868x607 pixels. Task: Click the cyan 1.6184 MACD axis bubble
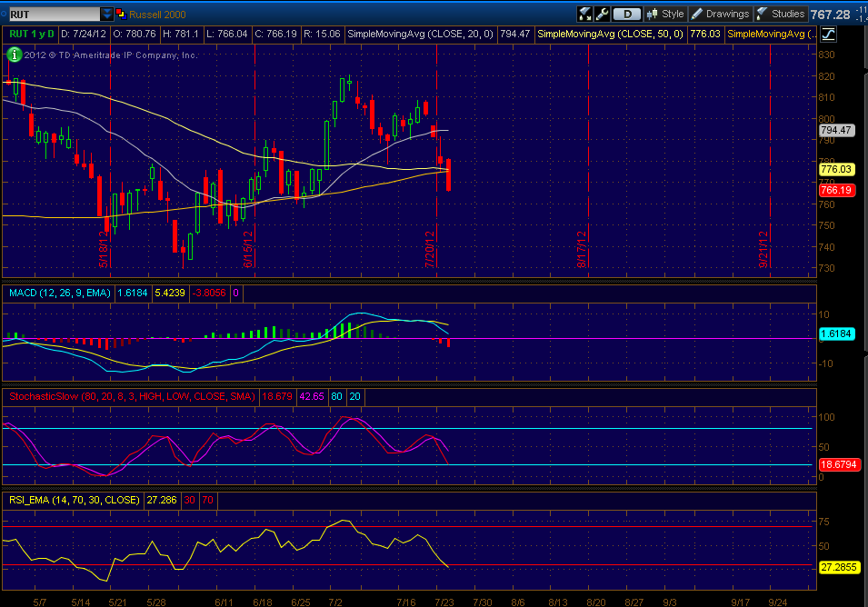(x=836, y=333)
